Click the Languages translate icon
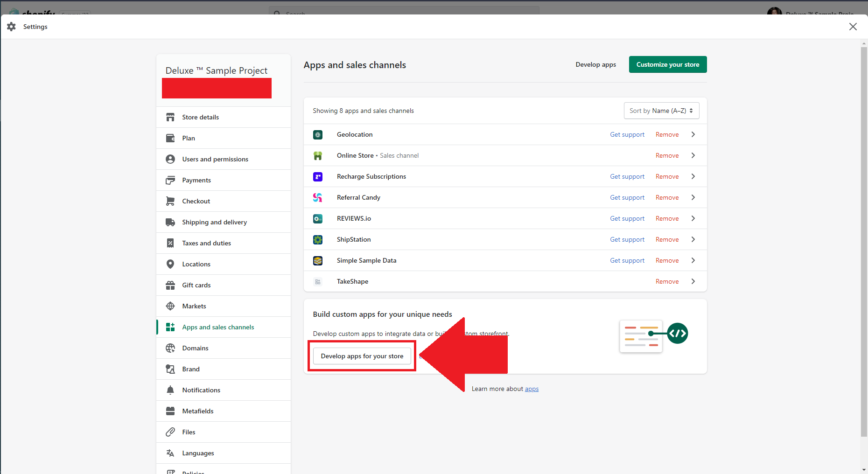The width and height of the screenshot is (868, 474). 170,453
